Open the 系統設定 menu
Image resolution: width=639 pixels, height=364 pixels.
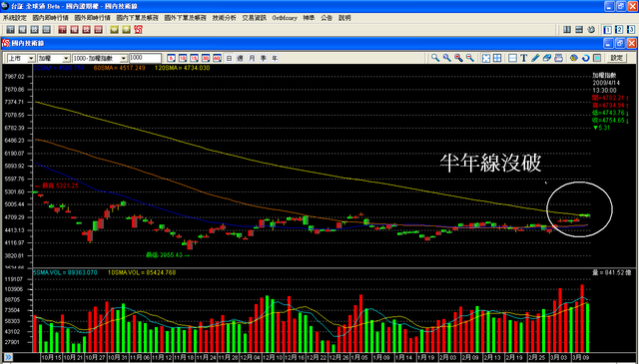15,18
